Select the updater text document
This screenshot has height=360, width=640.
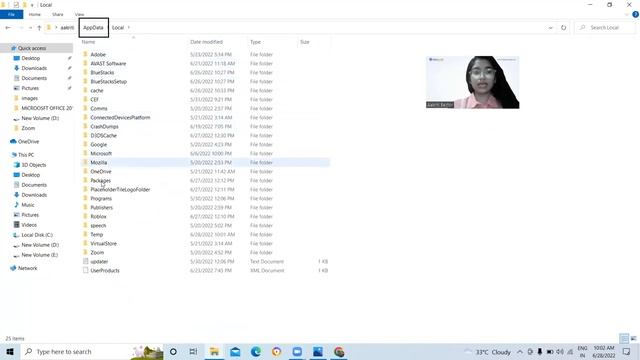pyautogui.click(x=99, y=262)
